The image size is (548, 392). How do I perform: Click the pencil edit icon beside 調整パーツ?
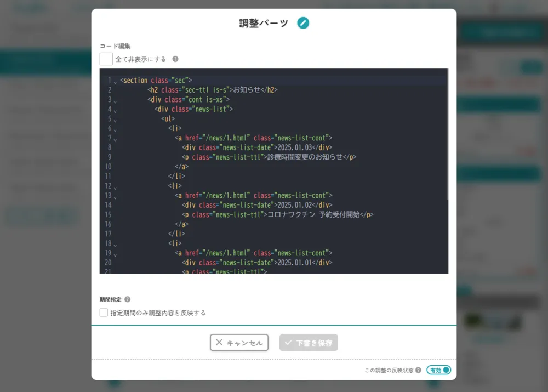click(x=303, y=23)
